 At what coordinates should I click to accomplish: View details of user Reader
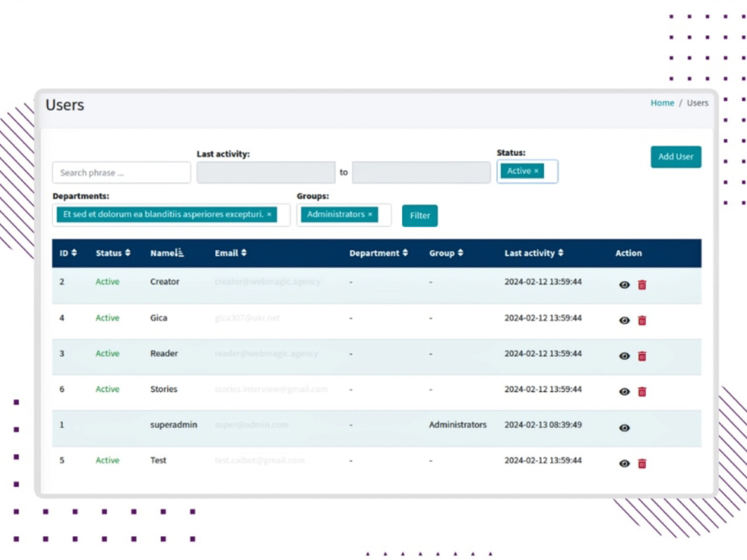[x=624, y=356]
